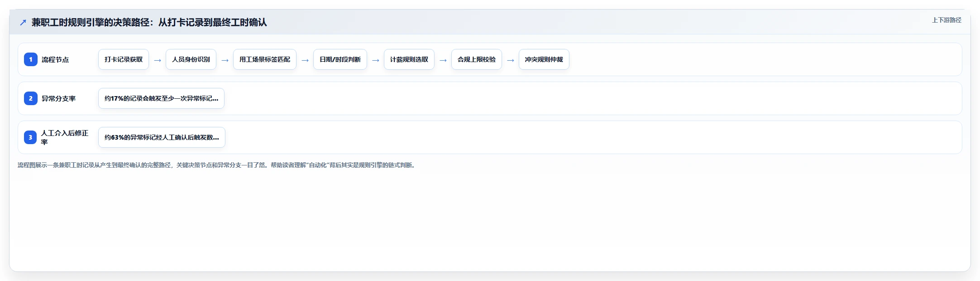Expand the truncated 约63%的异常标记 chip
The width and height of the screenshot is (980, 281).
click(x=162, y=137)
